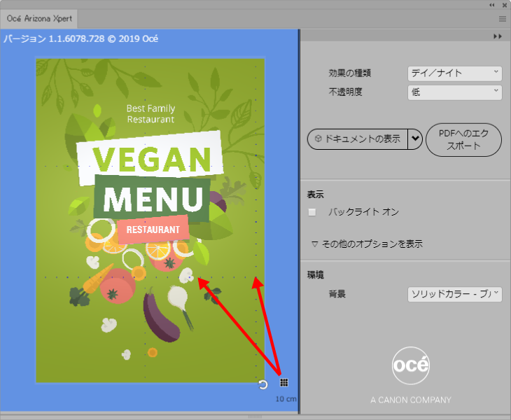Viewport: 511px width, 420px height.
Task: Click the vertical divider between preview and options
Action: (x=299, y=222)
